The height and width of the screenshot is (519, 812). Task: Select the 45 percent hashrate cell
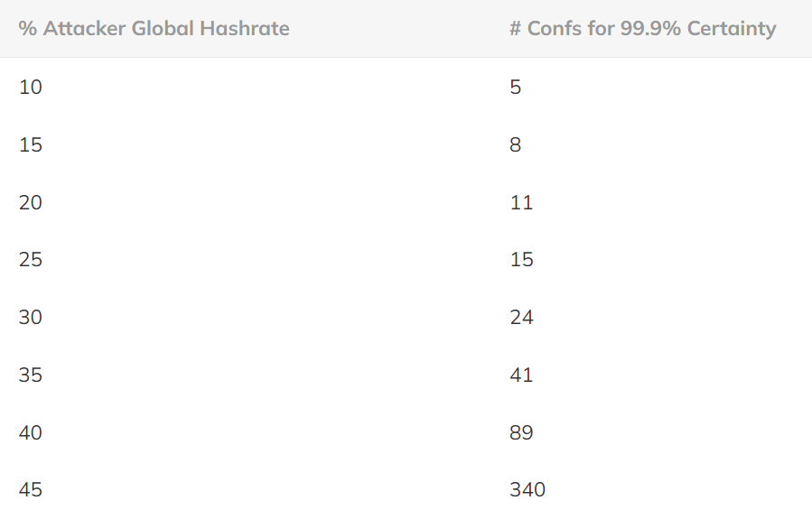pos(31,490)
